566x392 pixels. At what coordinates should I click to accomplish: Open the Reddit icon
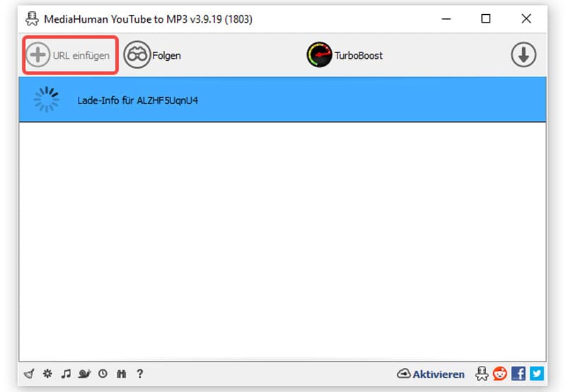[500, 374]
